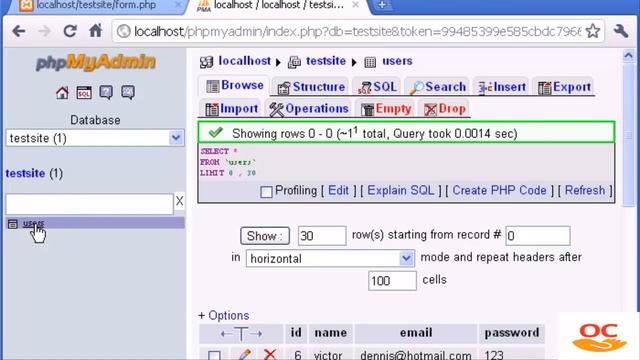Expand the + Options section
Screen dimensions: 640x360
[x=223, y=316]
